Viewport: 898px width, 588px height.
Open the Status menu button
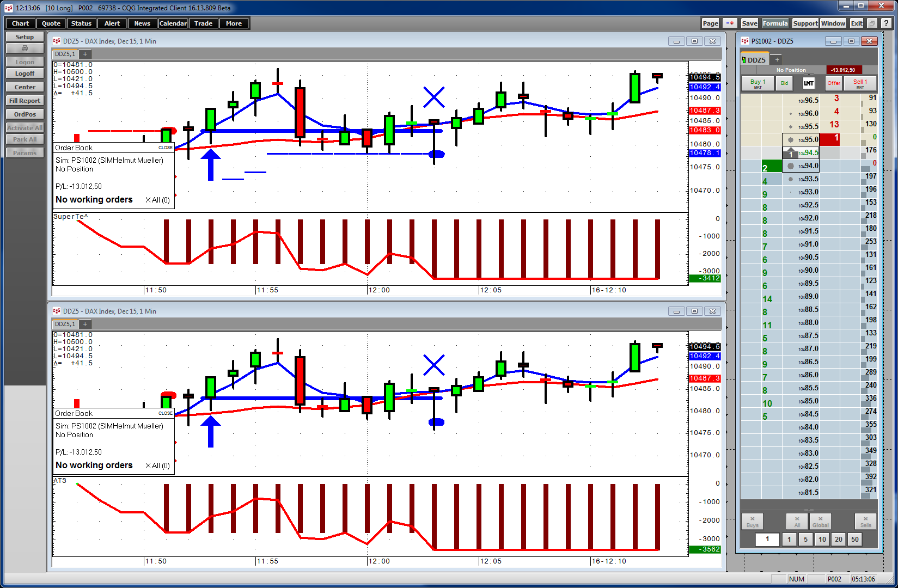pyautogui.click(x=82, y=23)
